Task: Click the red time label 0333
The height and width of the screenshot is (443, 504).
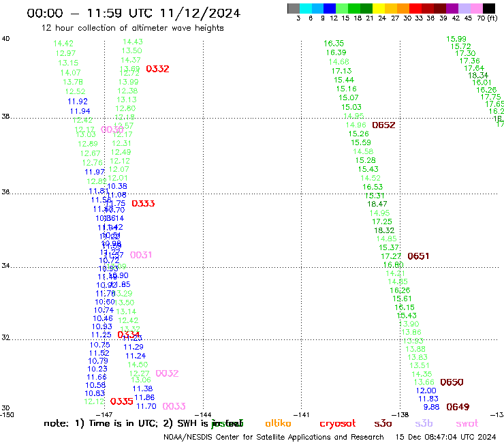Action: pos(143,203)
